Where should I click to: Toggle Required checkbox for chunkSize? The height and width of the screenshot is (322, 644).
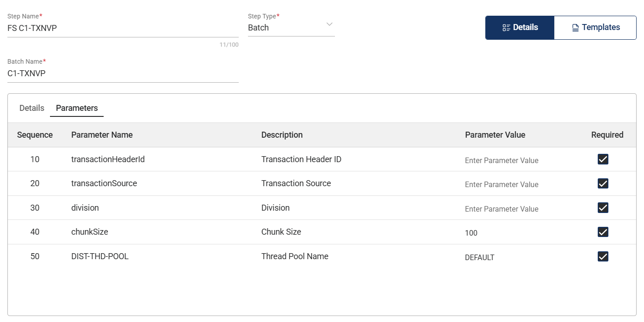coord(603,232)
